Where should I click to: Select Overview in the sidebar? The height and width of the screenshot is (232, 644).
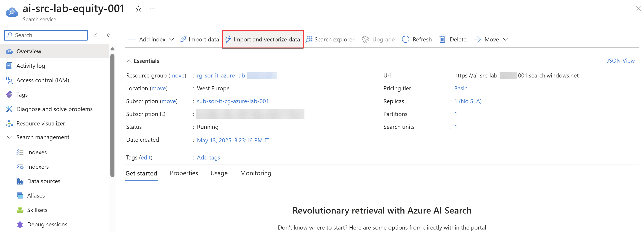coord(54,51)
